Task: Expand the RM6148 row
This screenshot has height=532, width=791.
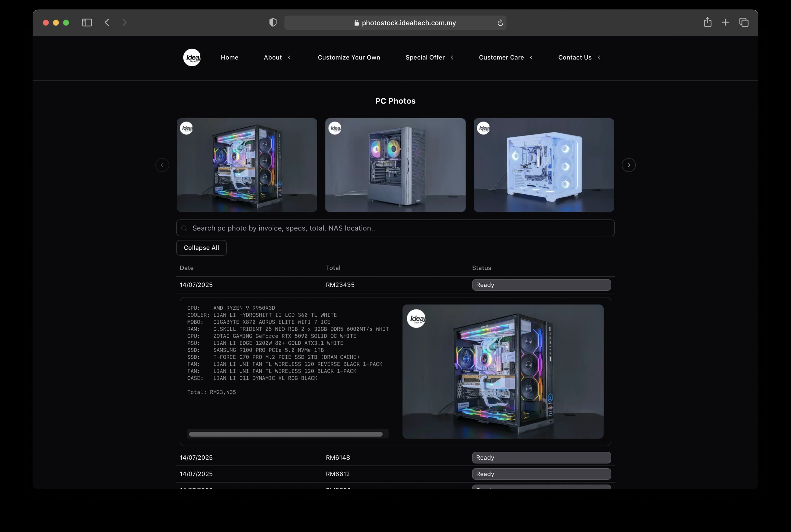Action: (395, 458)
